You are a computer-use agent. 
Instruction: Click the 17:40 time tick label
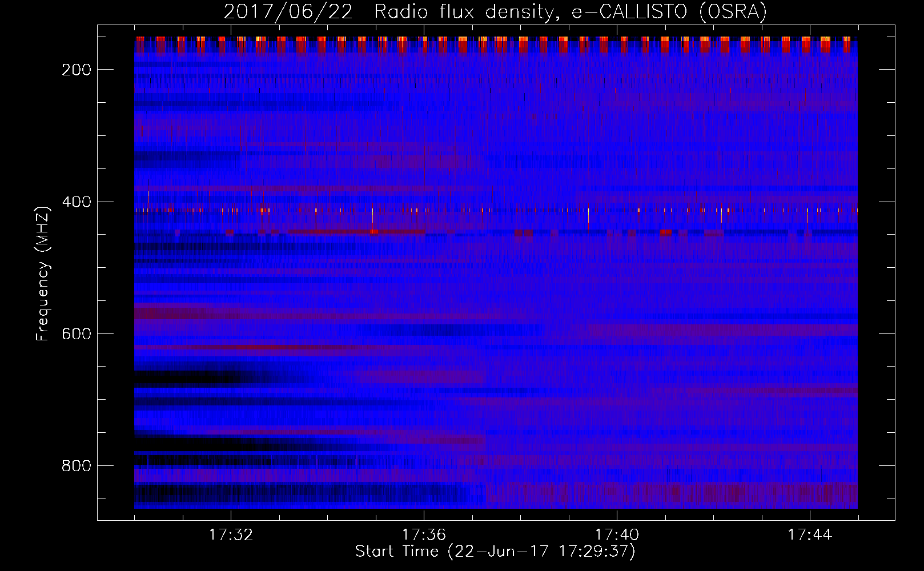pyautogui.click(x=617, y=535)
